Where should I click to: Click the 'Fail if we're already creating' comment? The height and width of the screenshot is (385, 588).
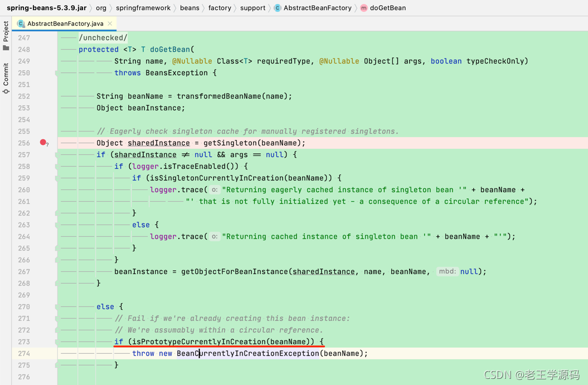coord(232,318)
